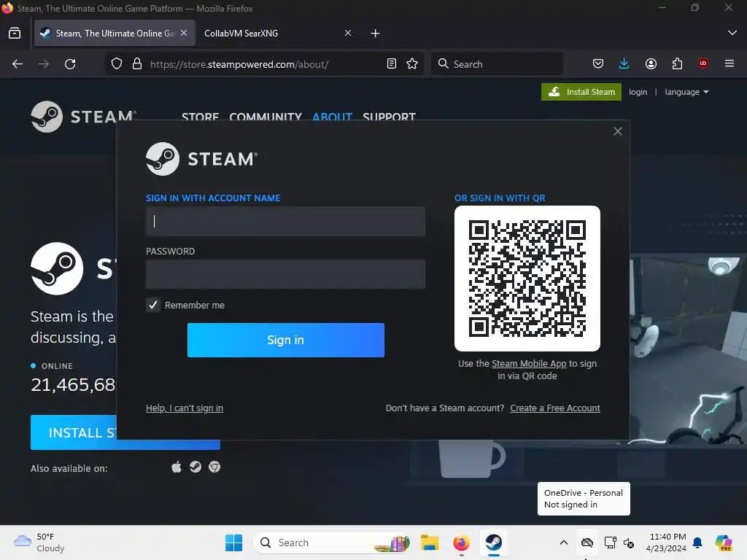List all tabs dropdown arrow
This screenshot has width=747, height=560.
pos(732,33)
